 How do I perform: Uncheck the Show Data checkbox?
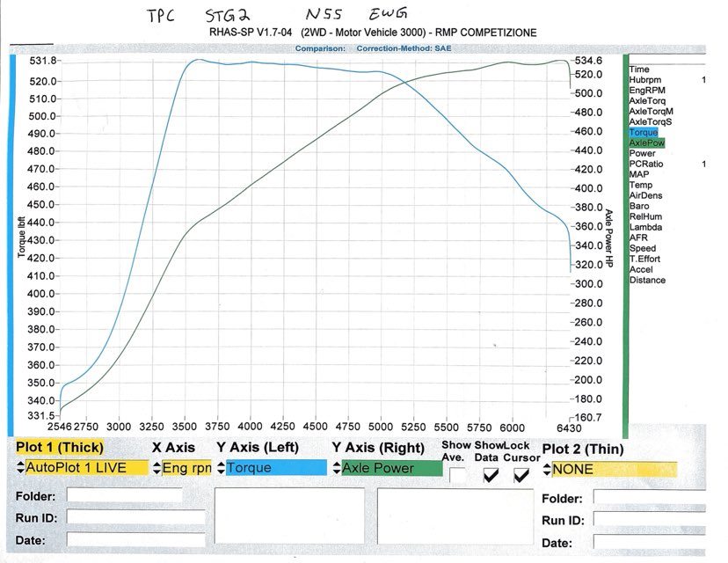coord(491,475)
